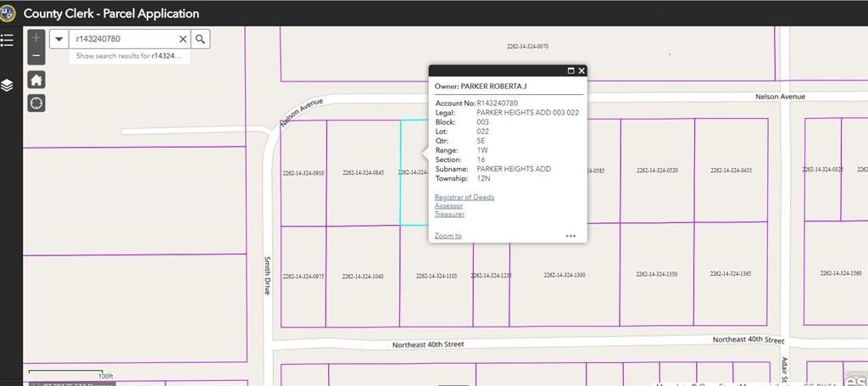The image size is (868, 386).
Task: Run search with magnifier button
Action: (200, 39)
